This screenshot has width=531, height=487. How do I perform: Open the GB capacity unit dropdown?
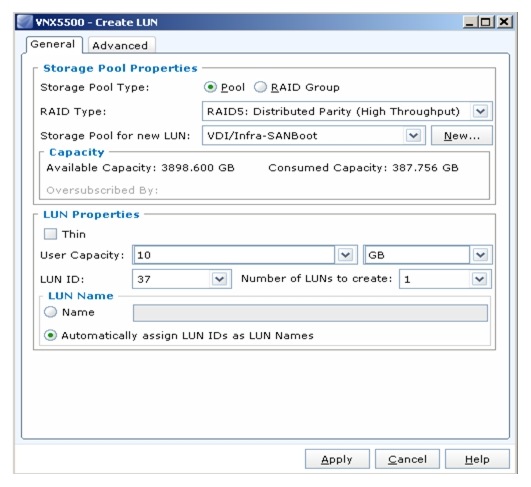[480, 255]
